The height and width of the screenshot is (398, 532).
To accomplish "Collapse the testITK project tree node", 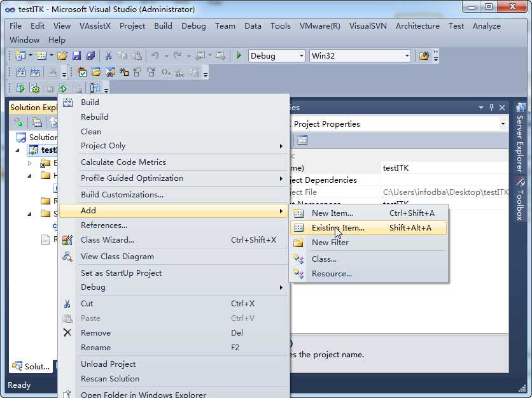I will tap(18, 150).
